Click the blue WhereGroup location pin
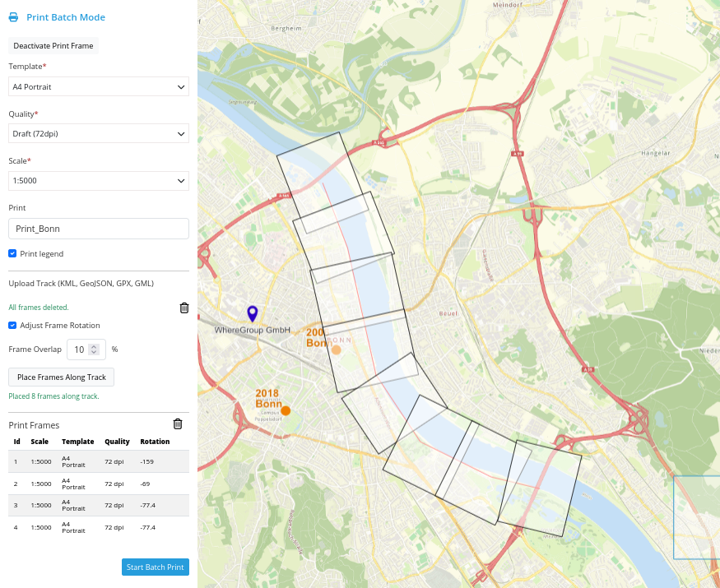 click(253, 313)
